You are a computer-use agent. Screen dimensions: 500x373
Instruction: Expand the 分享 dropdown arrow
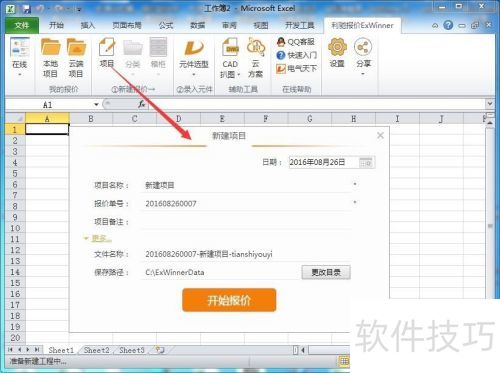[363, 74]
